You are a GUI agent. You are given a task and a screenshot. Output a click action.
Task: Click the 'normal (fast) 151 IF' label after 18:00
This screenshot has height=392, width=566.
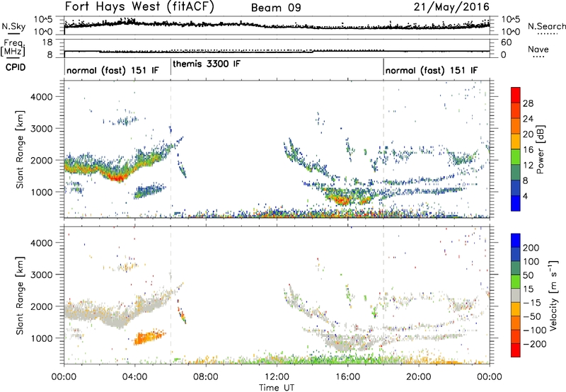point(432,70)
